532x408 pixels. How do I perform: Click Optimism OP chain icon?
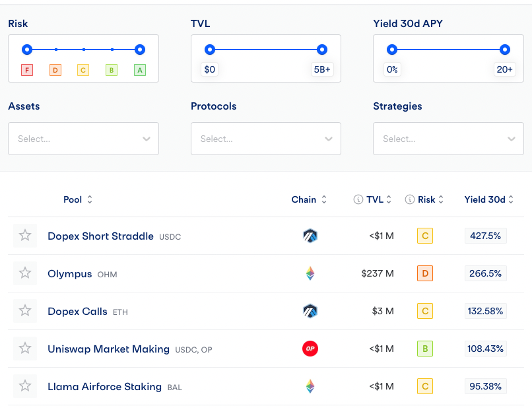coord(310,349)
